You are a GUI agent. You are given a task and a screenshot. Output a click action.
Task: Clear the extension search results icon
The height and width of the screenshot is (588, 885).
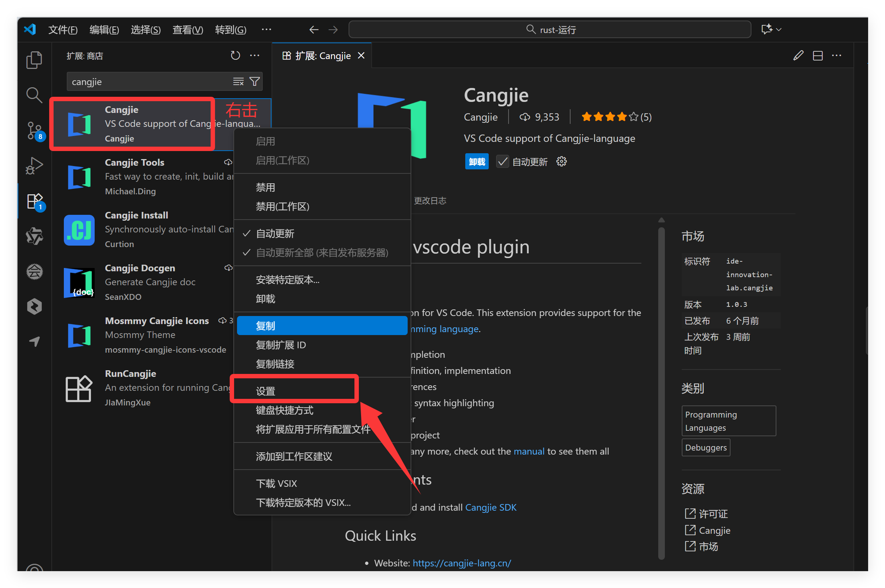pyautogui.click(x=238, y=82)
